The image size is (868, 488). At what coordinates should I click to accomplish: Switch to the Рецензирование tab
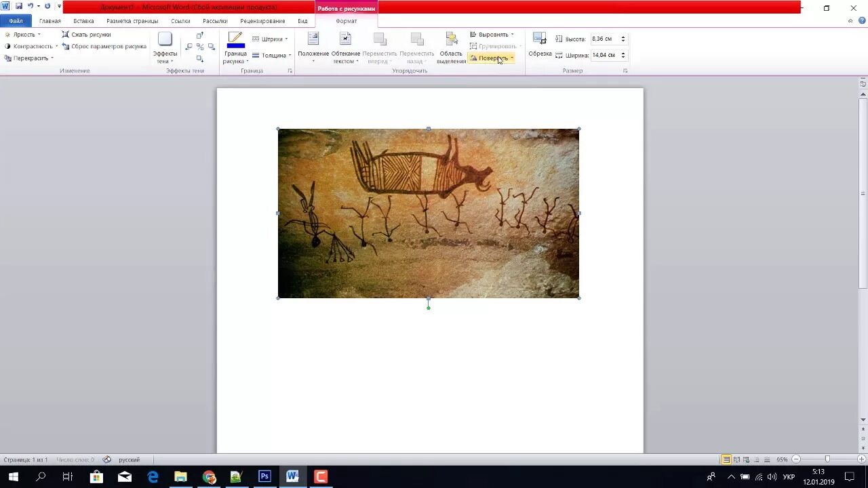pyautogui.click(x=262, y=21)
